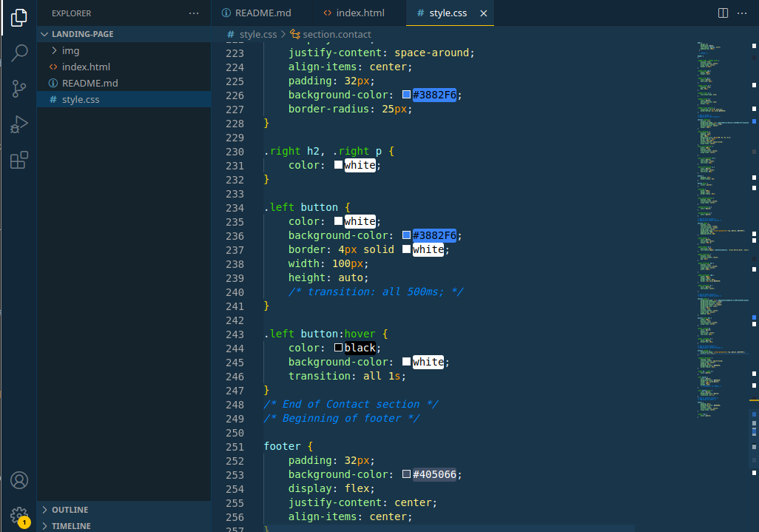Click the #3882F6 swatch on line 236
Viewport: 759px width, 532px height.
[407, 235]
